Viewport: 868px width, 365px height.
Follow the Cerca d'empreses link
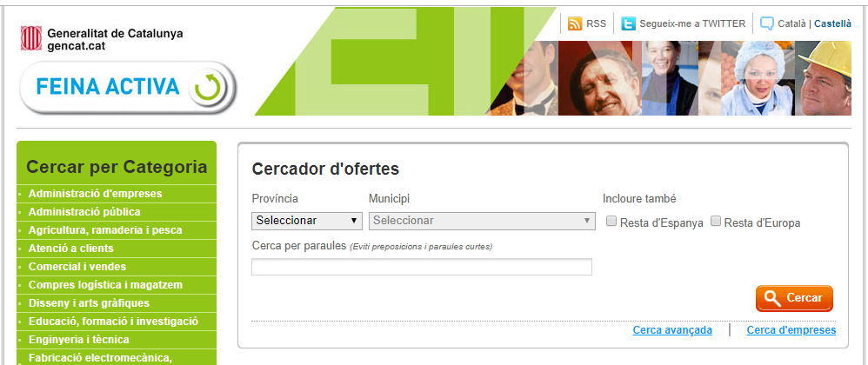[791, 330]
